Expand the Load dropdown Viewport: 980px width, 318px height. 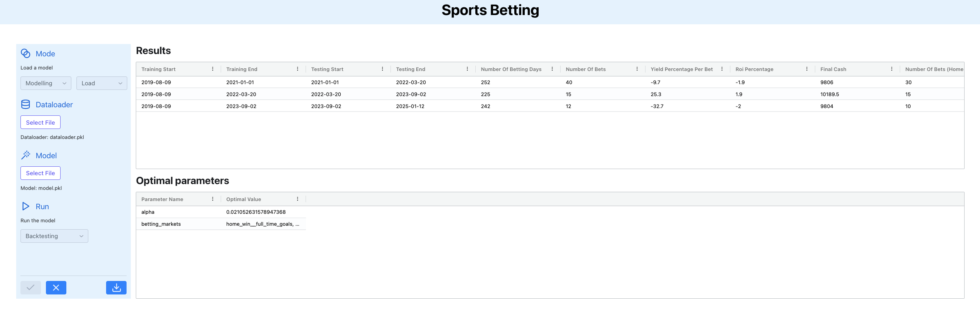tap(101, 83)
